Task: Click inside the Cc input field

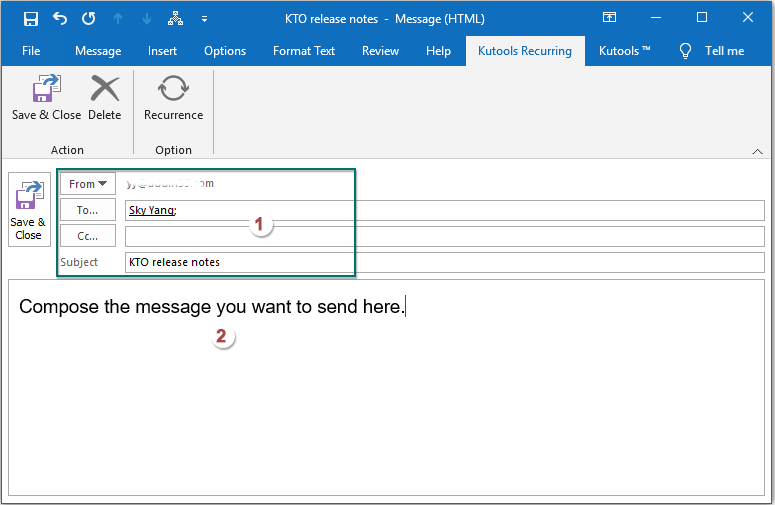Action: pyautogui.click(x=444, y=236)
